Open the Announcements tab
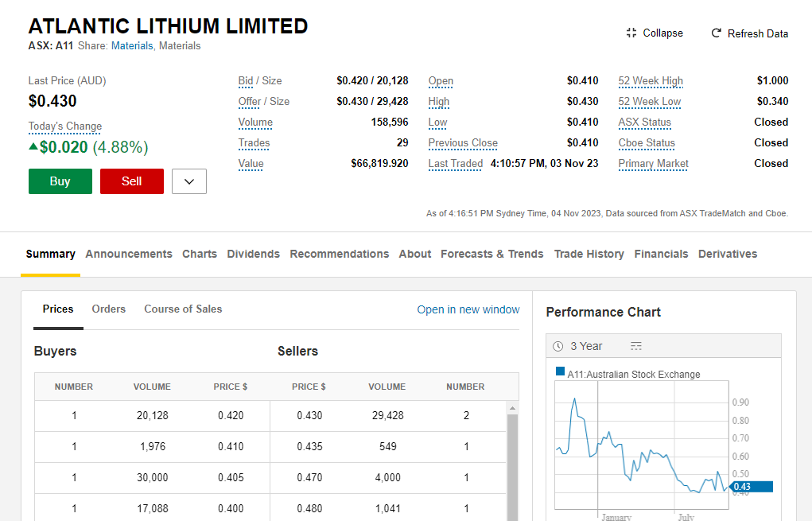The height and width of the screenshot is (521, 812). click(128, 254)
